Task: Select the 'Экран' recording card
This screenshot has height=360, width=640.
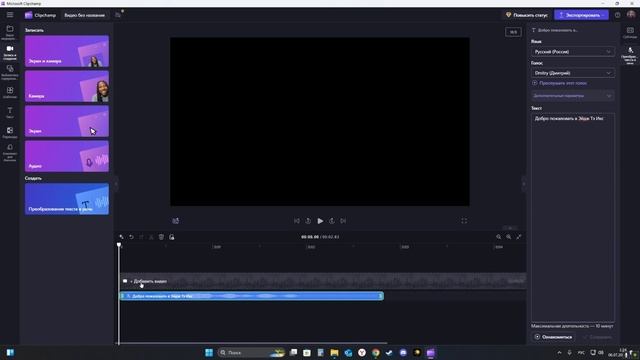Action: click(67, 121)
